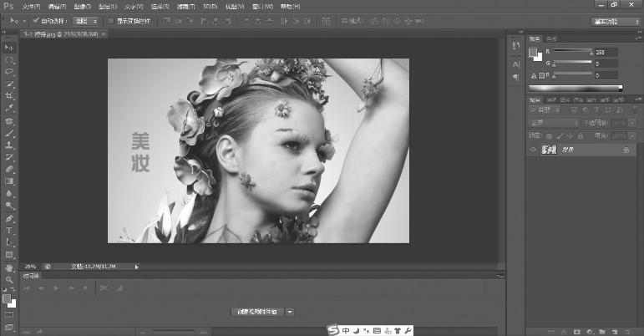Image resolution: width=644 pixels, height=336 pixels.
Task: Click the 背景 layer thumbnail
Action: point(549,150)
